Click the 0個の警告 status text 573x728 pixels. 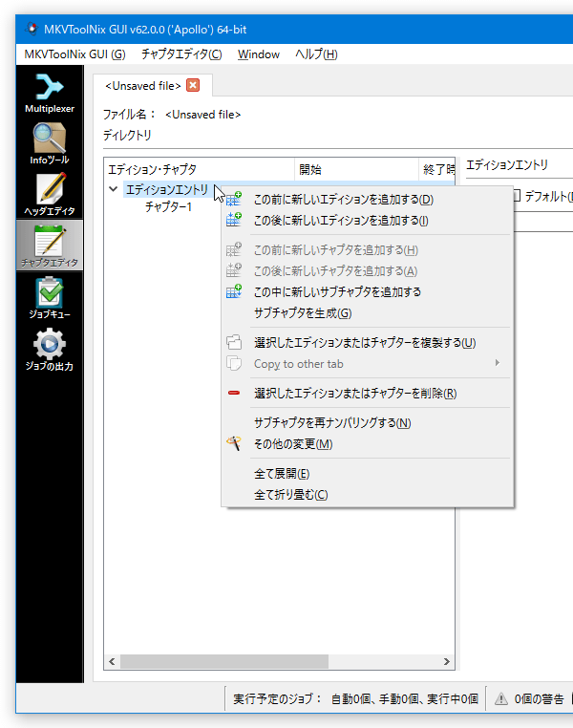pos(539,698)
